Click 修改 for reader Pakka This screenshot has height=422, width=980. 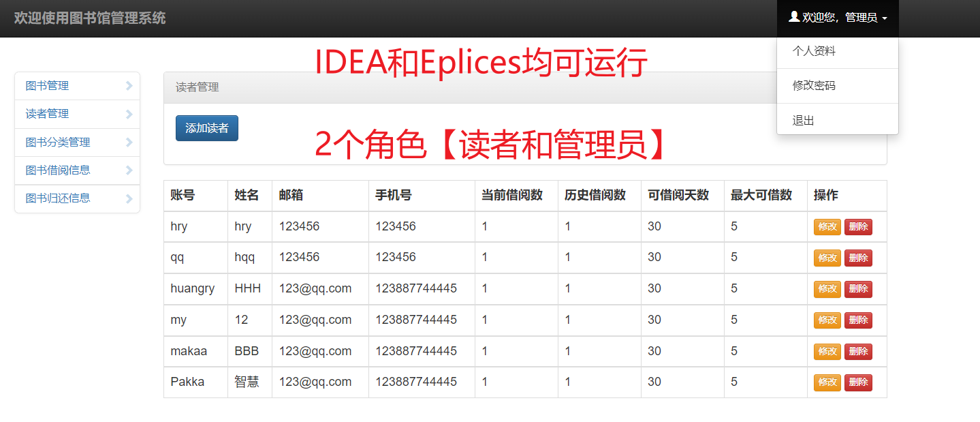click(827, 382)
